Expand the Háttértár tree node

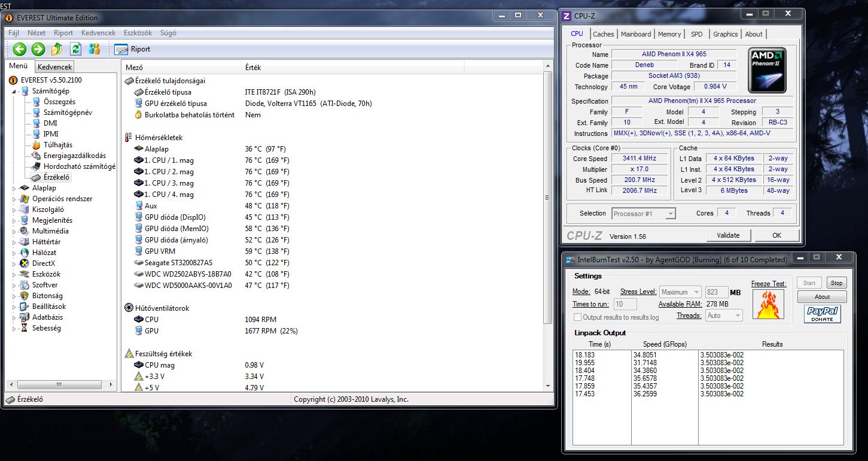(x=15, y=242)
